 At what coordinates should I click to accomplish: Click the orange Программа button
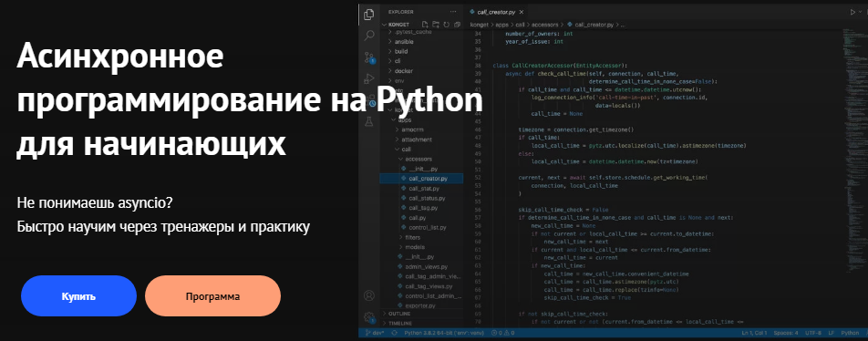[x=213, y=296]
